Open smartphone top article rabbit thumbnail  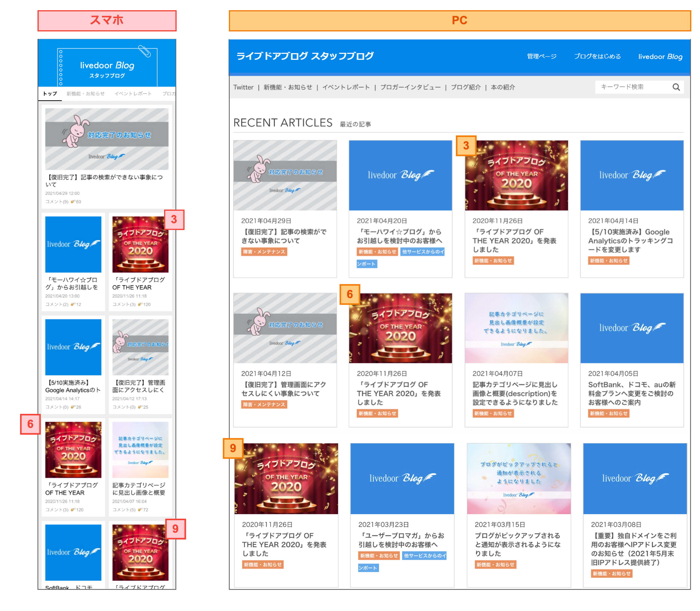coord(107,139)
